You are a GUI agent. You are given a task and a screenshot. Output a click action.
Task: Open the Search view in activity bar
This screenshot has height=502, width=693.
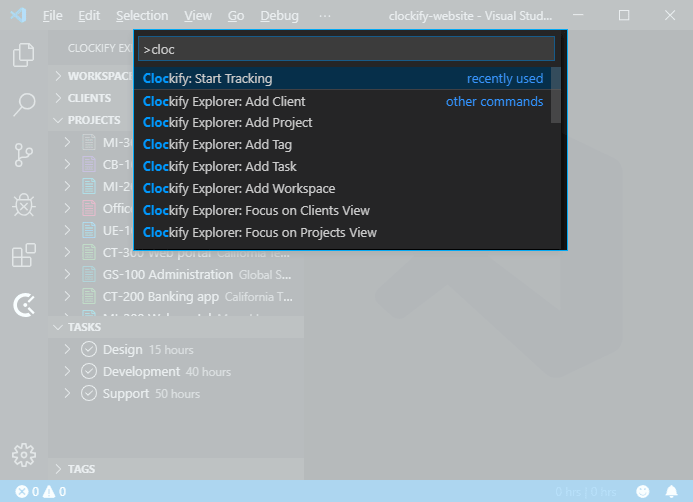[24, 105]
